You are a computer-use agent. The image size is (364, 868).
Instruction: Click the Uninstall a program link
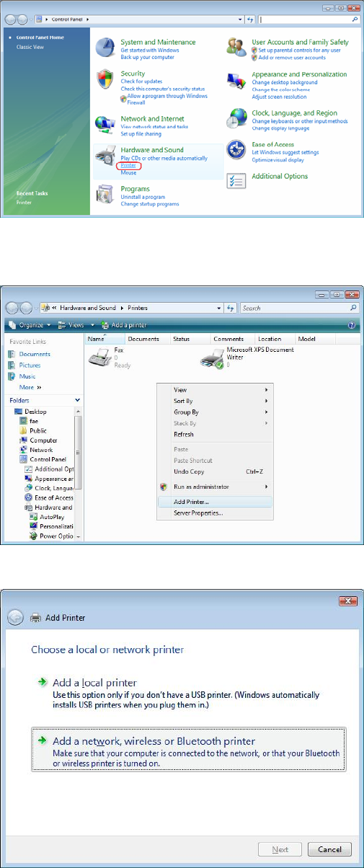[x=143, y=197]
